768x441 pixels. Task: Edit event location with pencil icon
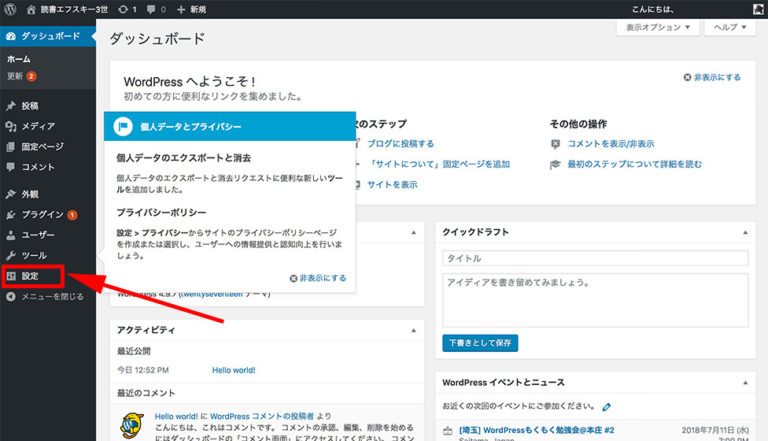(606, 407)
